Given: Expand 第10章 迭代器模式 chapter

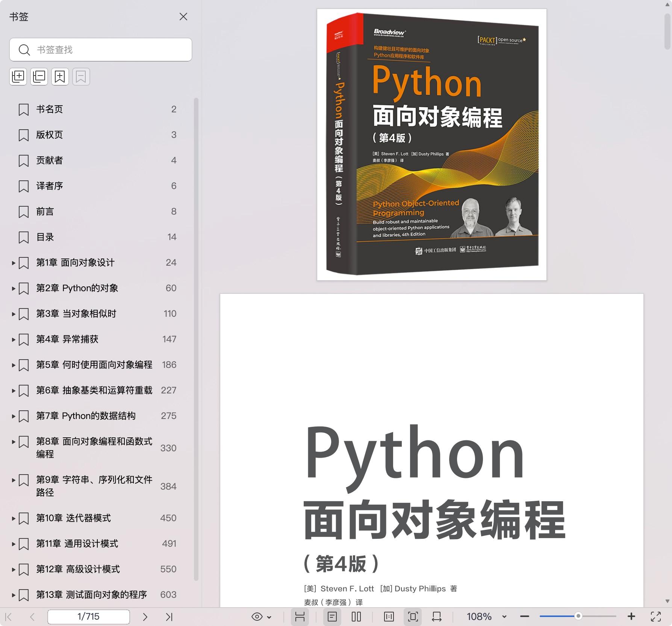Looking at the screenshot, I should (14, 519).
